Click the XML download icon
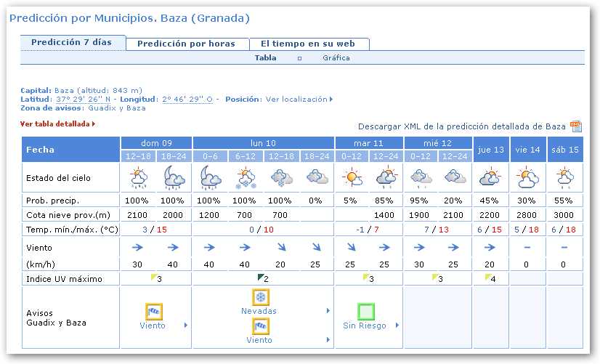The height and width of the screenshot is (364, 600). tap(576, 126)
